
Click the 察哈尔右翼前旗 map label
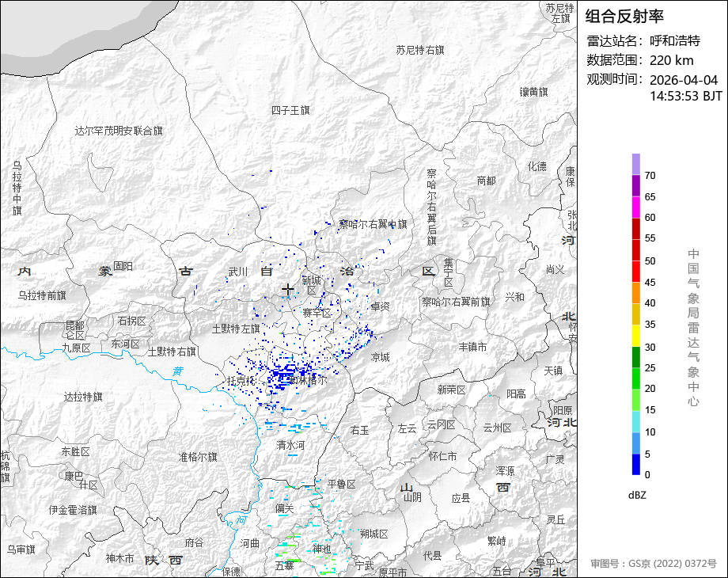click(x=456, y=302)
